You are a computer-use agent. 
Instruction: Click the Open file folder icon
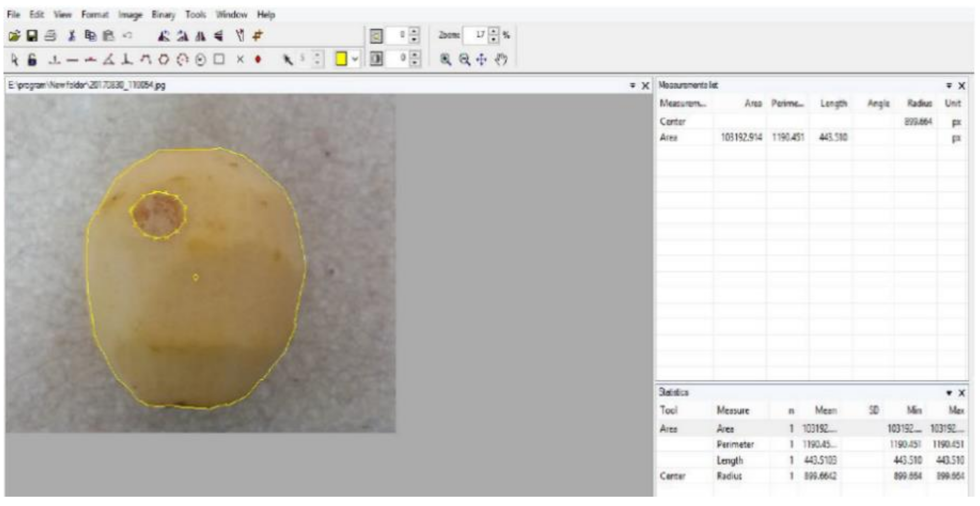tap(14, 36)
